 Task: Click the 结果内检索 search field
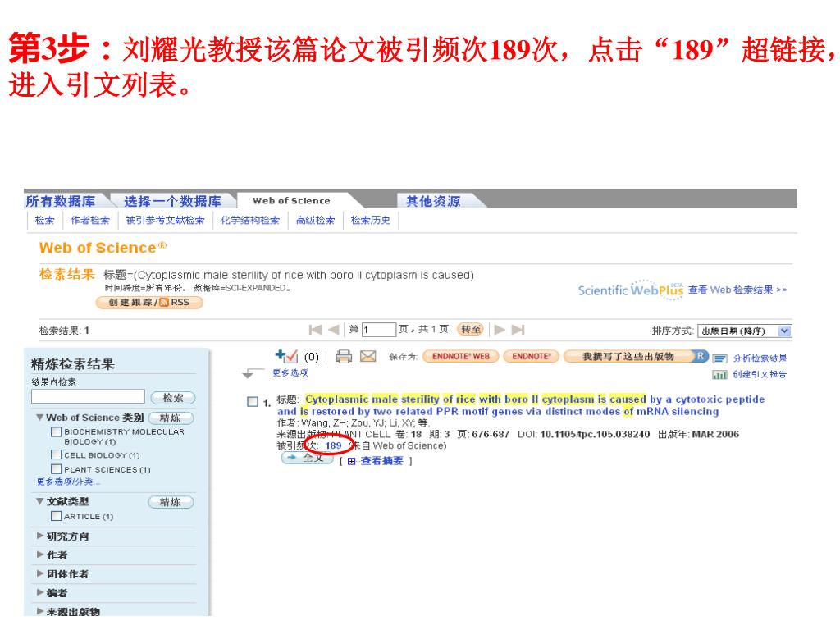click(x=88, y=396)
